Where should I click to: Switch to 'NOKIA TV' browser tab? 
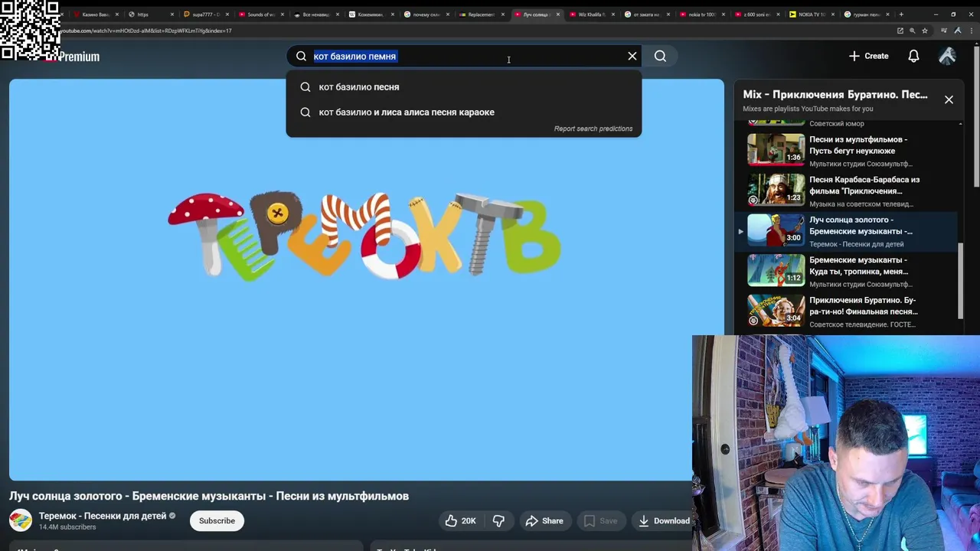point(812,15)
